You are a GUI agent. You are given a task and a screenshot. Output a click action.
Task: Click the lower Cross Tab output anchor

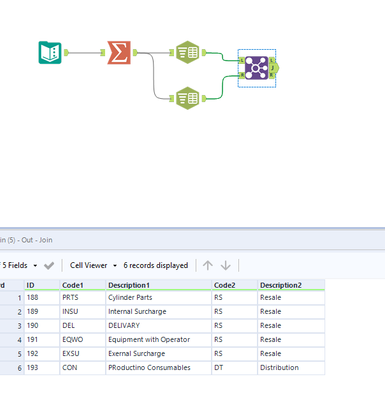(x=204, y=98)
